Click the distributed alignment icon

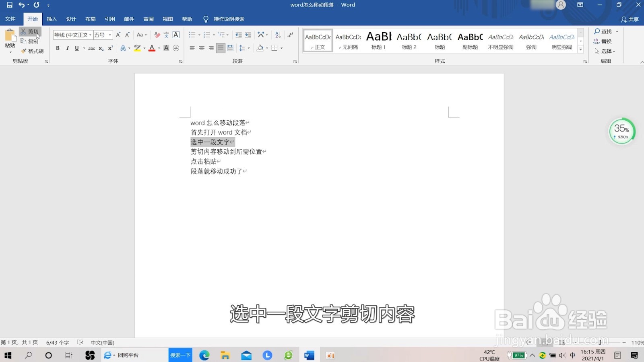coord(230,48)
